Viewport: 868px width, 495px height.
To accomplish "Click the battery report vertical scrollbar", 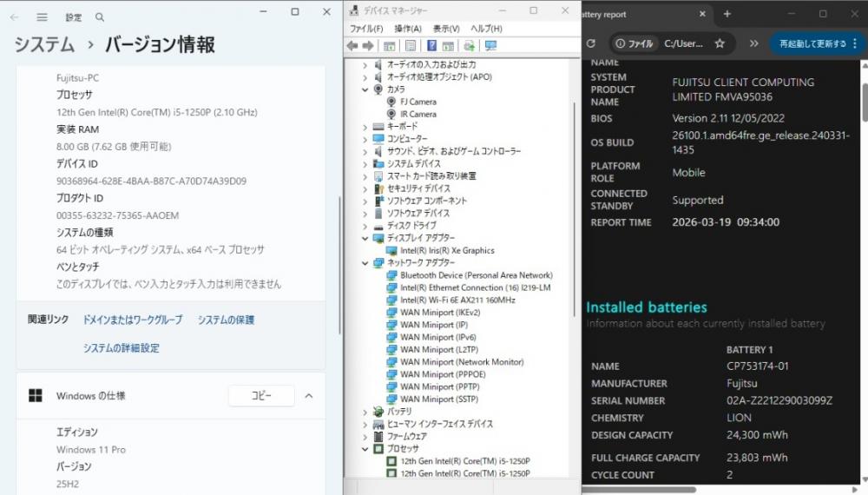I will click(x=865, y=102).
